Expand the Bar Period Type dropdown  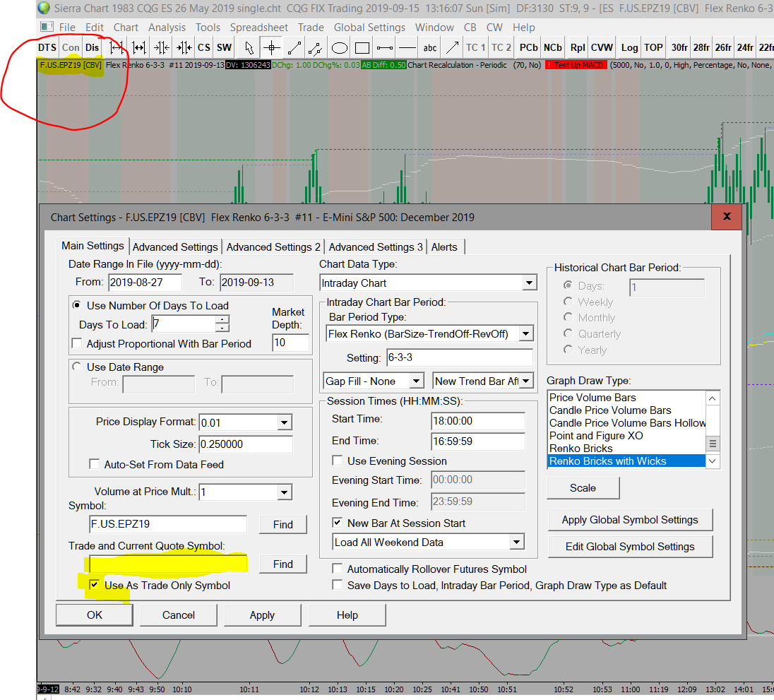[x=525, y=333]
